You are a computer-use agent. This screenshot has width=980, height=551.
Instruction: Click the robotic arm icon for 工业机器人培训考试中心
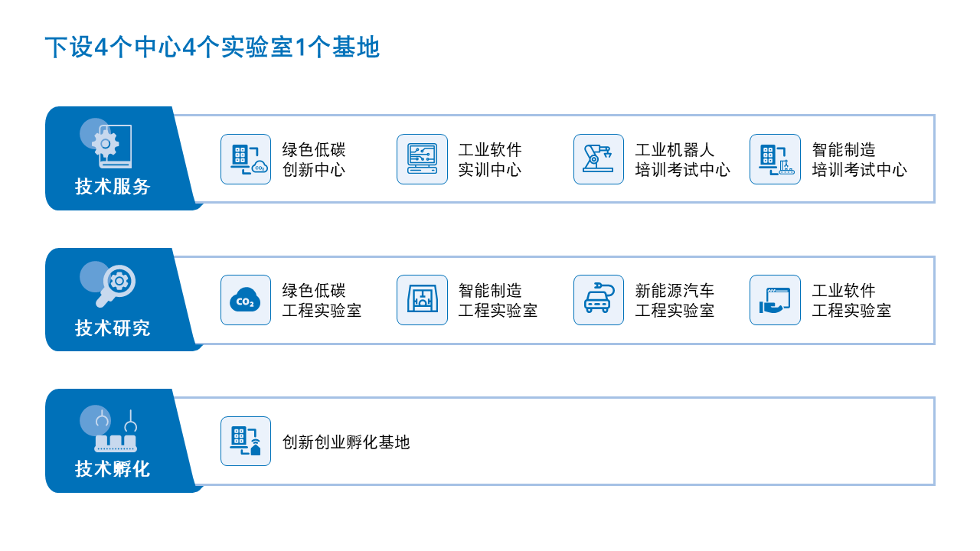(598, 159)
